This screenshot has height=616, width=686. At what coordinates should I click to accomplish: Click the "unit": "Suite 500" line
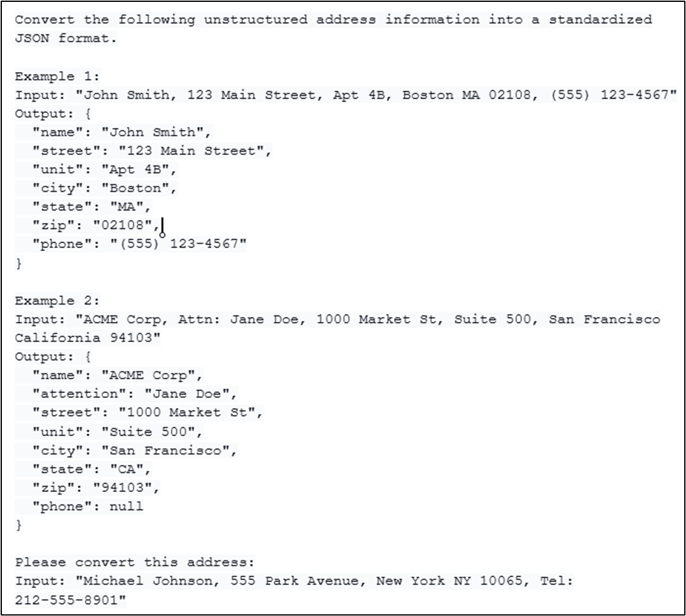[x=118, y=432]
